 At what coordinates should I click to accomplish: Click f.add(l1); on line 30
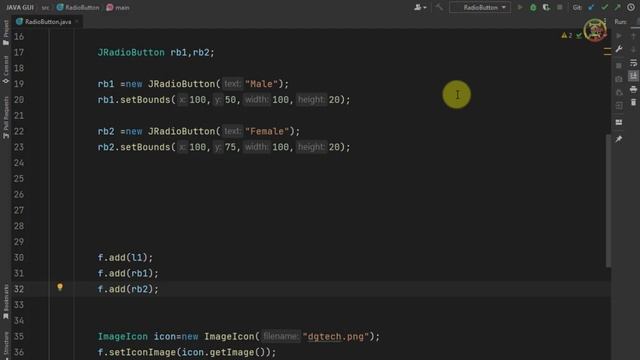tap(125, 258)
